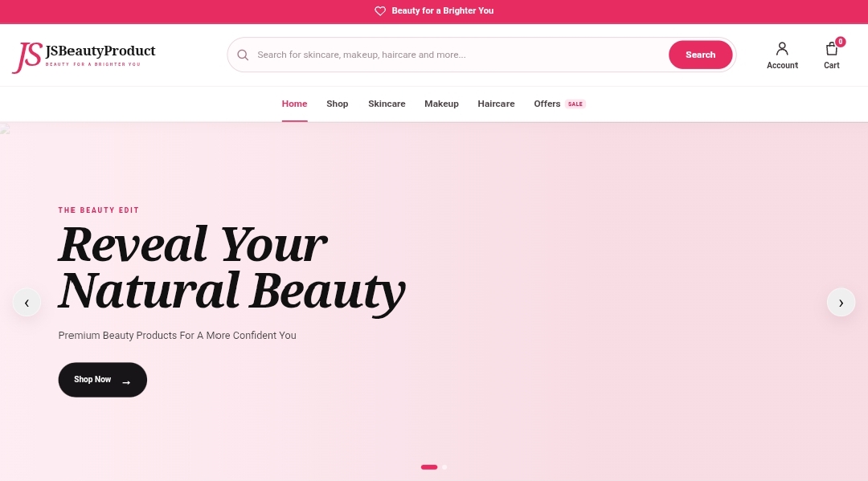Click the heart icon in the top banner
Screen dimensions: 868x481
[x=379, y=11]
